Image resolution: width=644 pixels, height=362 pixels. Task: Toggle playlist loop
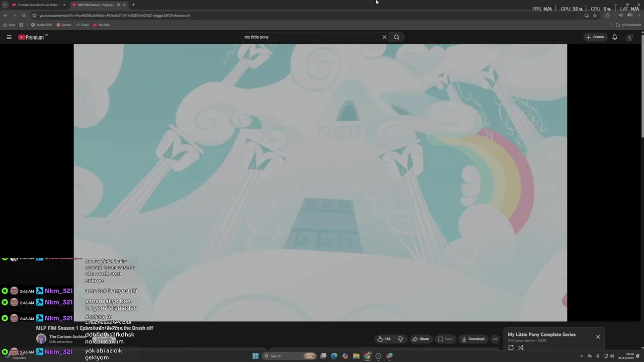[x=511, y=347]
